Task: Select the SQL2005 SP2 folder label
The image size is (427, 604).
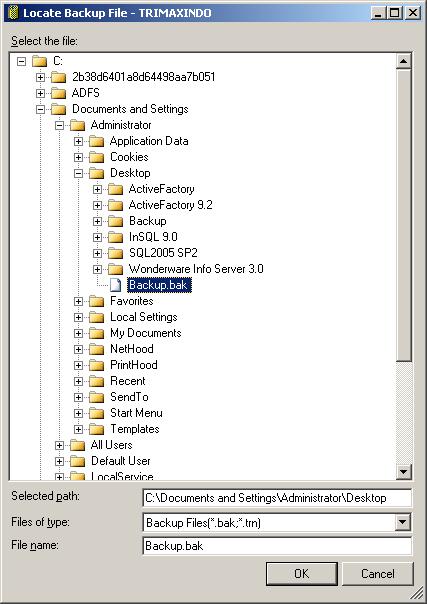Action: tap(163, 253)
